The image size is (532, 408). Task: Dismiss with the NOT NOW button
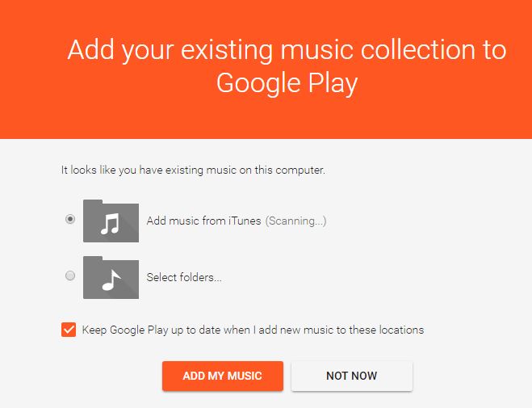coord(351,376)
